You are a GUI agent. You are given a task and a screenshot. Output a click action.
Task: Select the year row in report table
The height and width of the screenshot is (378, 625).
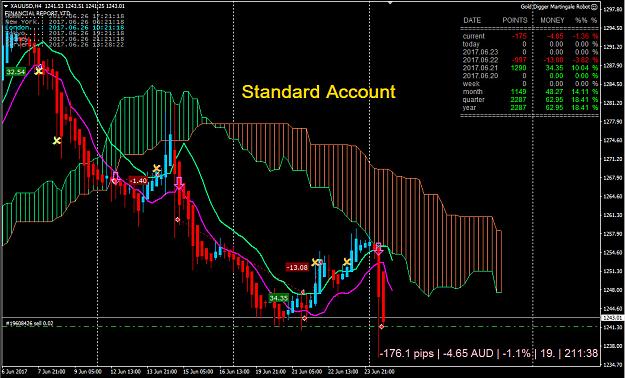click(530, 108)
